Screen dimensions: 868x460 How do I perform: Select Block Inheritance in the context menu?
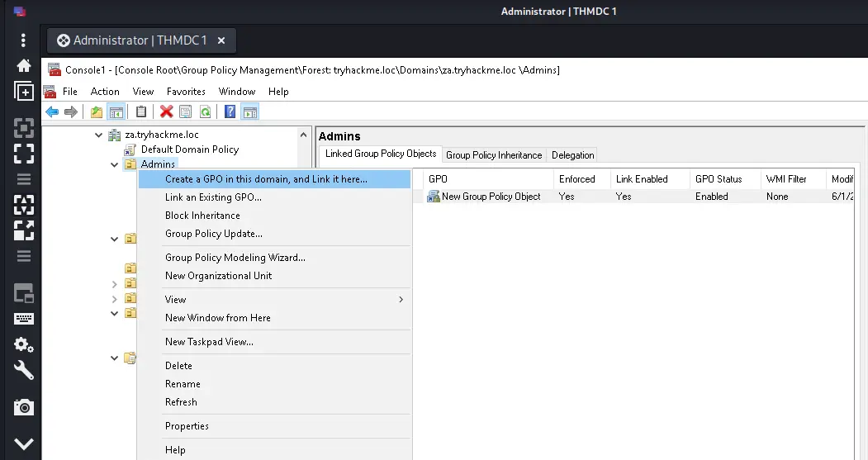(x=274, y=216)
